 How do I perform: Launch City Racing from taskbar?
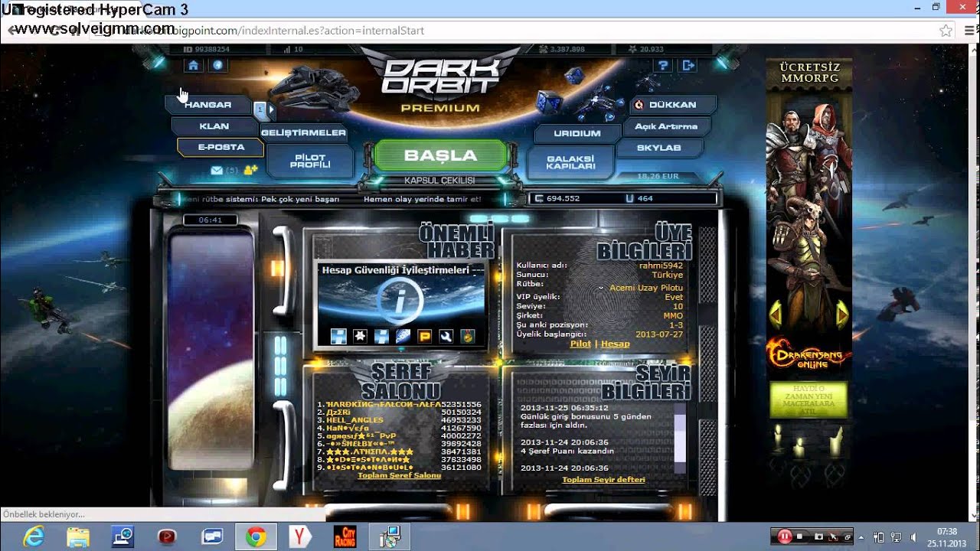click(x=345, y=537)
